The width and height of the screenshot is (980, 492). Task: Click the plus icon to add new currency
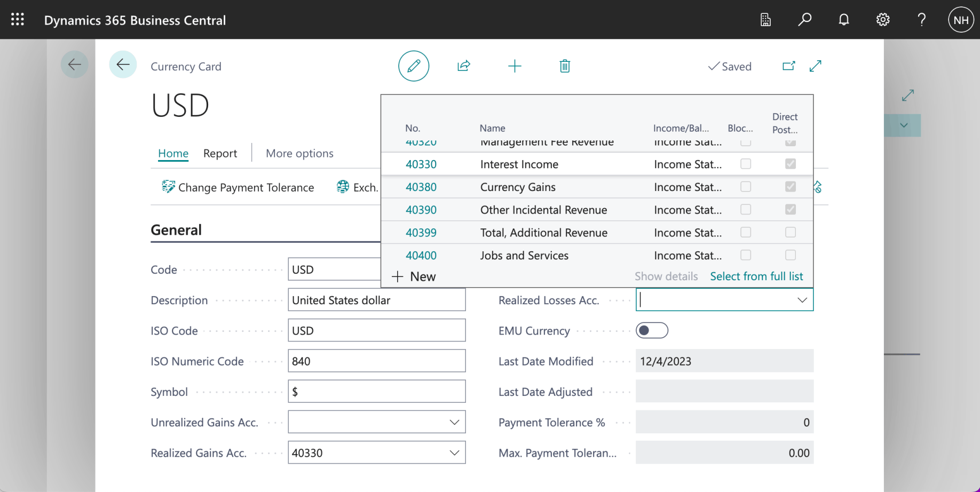click(515, 66)
